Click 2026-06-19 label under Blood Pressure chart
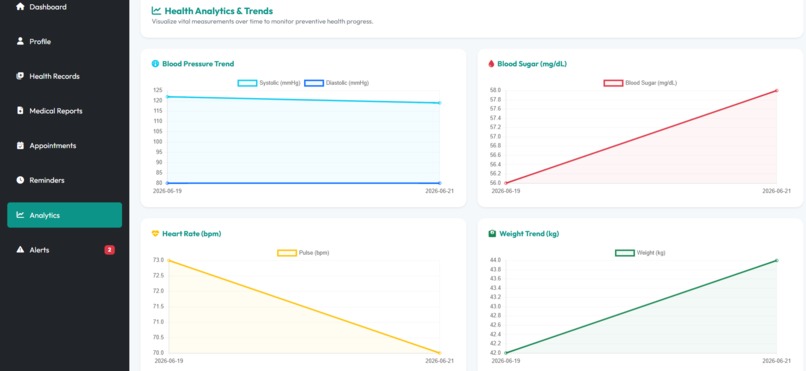Image resolution: width=806 pixels, height=371 pixels. point(168,191)
